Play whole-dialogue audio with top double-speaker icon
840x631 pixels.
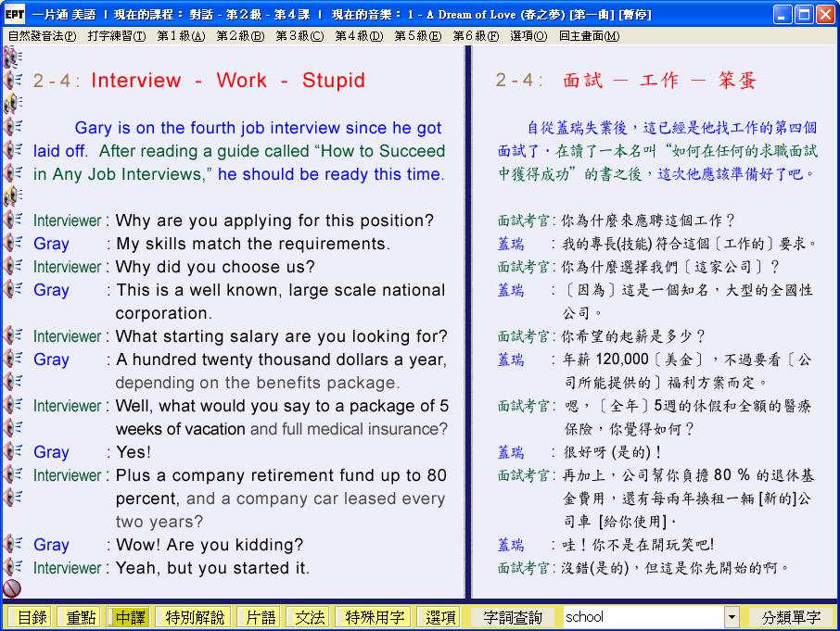coord(12,57)
